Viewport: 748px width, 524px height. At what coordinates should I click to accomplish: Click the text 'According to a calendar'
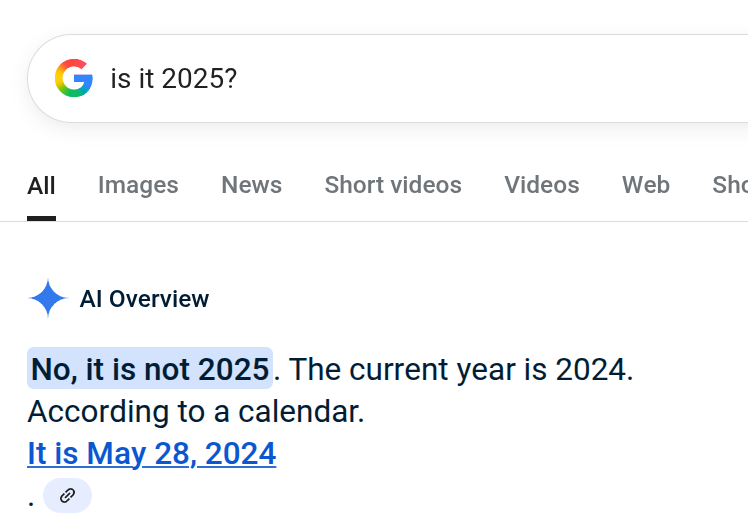click(x=195, y=411)
